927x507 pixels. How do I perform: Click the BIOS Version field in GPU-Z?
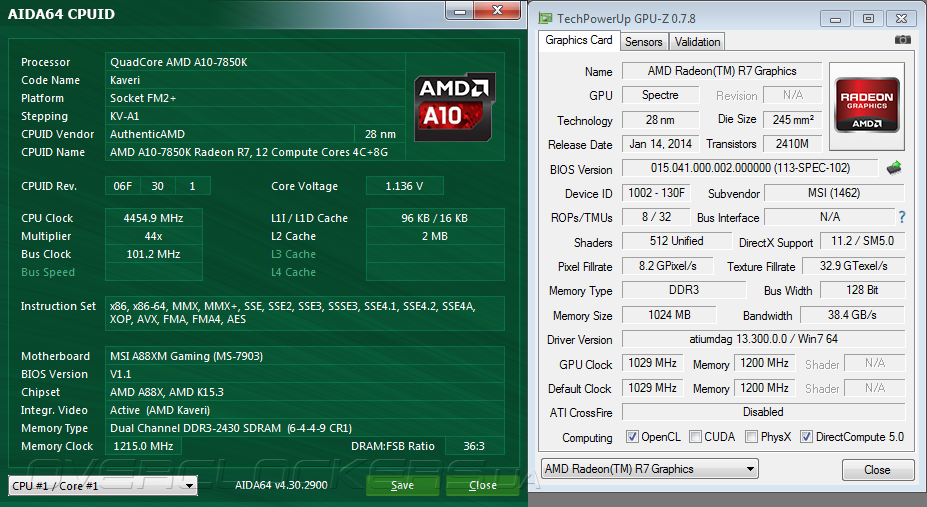tap(750, 168)
